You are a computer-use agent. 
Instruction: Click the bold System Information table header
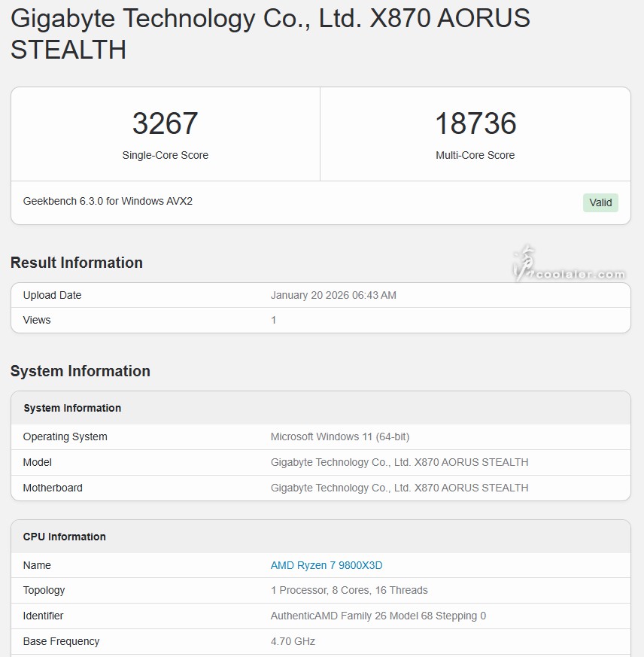72,408
